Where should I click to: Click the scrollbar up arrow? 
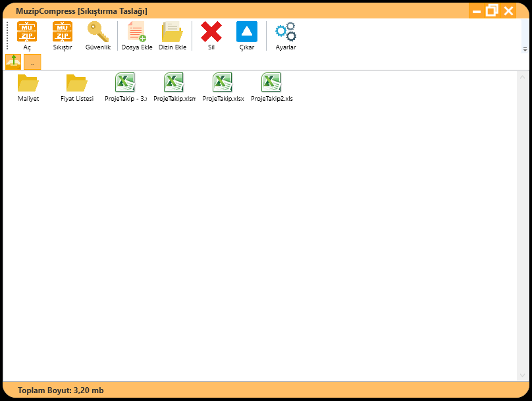(x=523, y=77)
